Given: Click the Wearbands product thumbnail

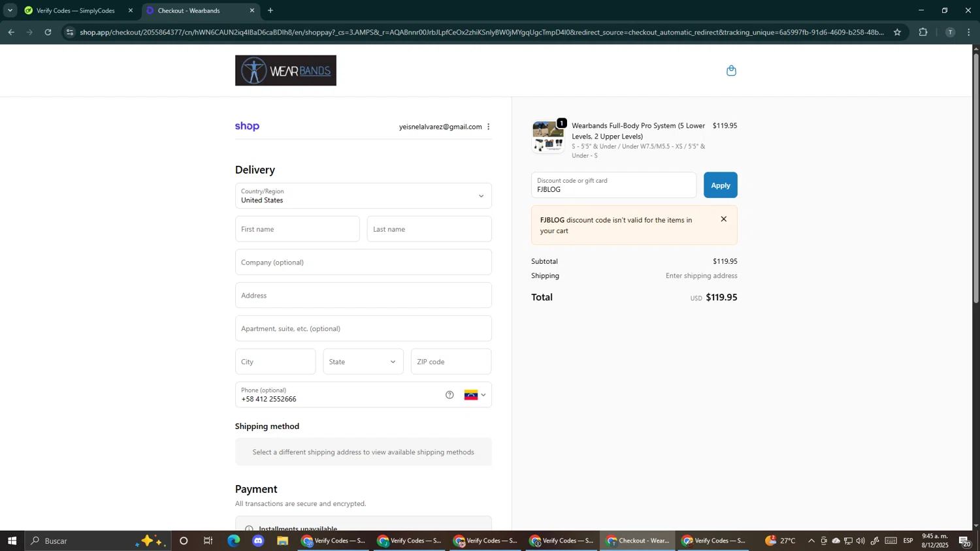Looking at the screenshot, I should (548, 137).
